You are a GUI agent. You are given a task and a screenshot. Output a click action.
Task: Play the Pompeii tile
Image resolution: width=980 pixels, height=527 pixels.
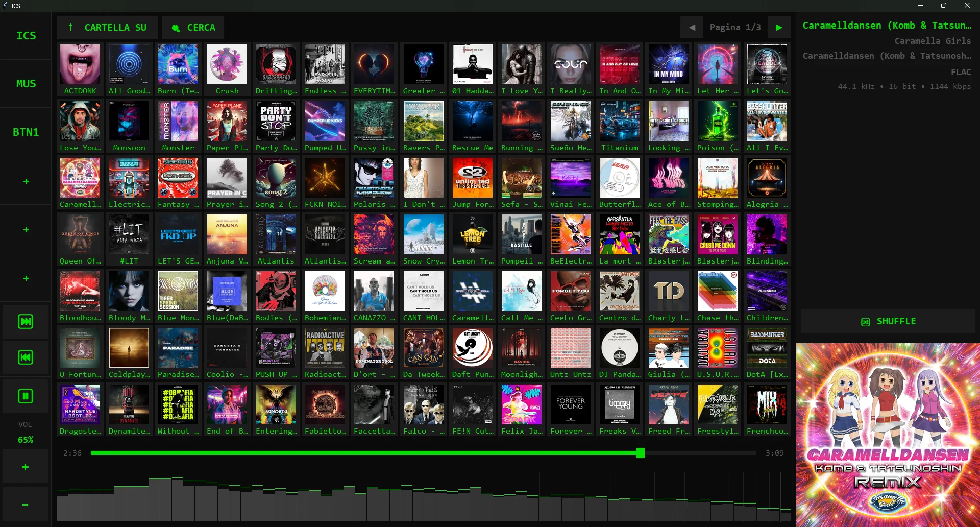[x=522, y=239]
